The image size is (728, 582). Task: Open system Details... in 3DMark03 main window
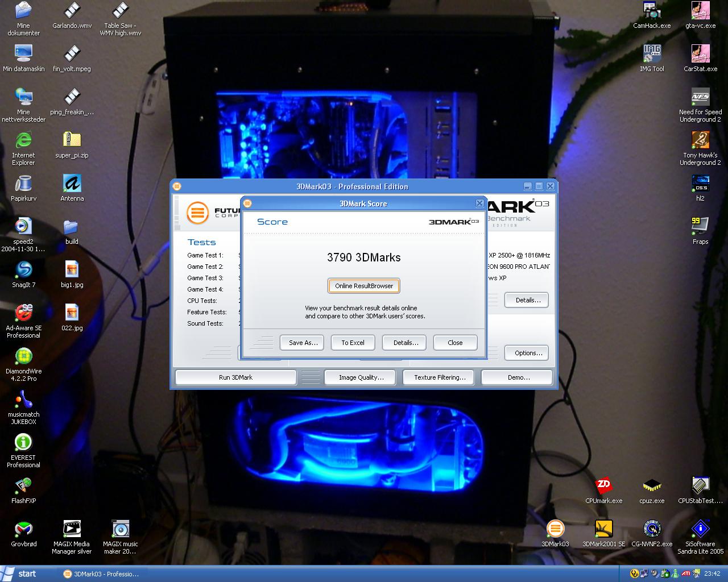click(x=527, y=300)
